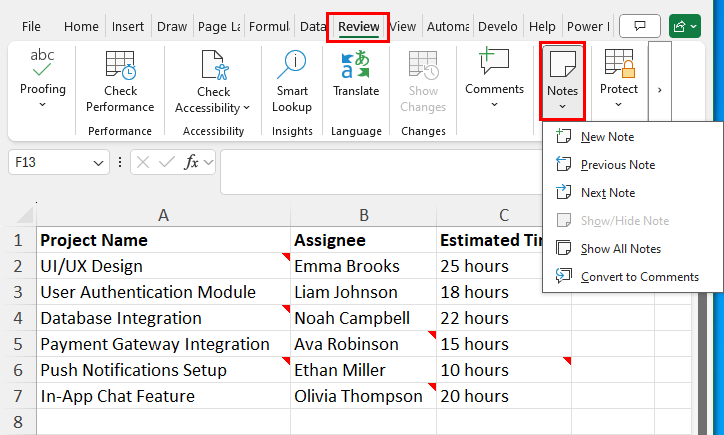Image resolution: width=724 pixels, height=435 pixels.
Task: Switch to the Insert tab
Action: coord(128,27)
